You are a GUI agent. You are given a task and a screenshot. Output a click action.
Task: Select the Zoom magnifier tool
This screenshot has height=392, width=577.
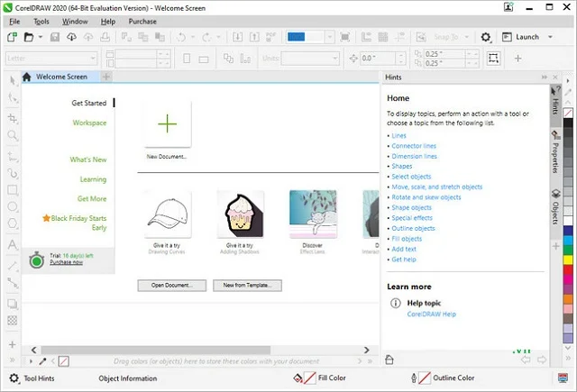coord(13,135)
